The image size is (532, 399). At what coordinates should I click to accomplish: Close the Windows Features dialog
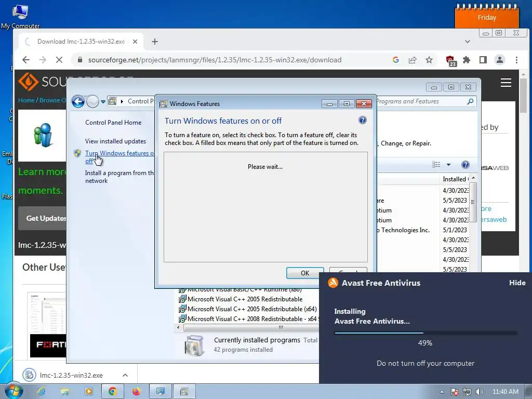[x=364, y=103]
